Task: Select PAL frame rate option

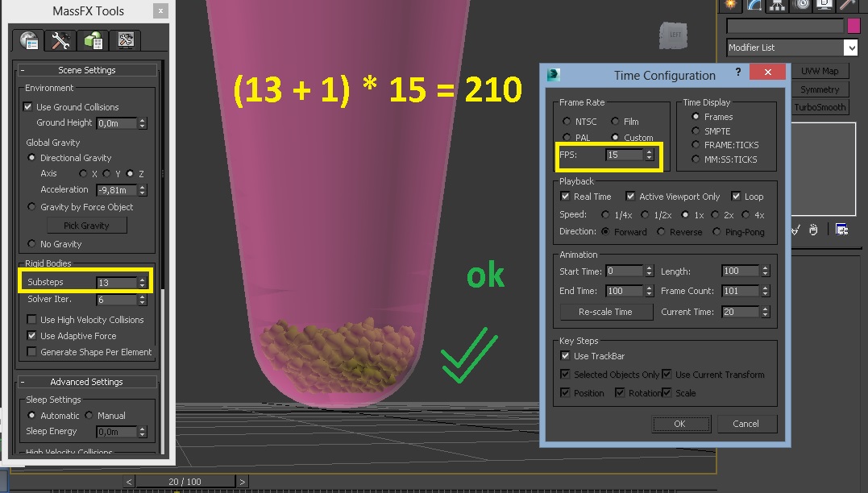Action: [567, 137]
